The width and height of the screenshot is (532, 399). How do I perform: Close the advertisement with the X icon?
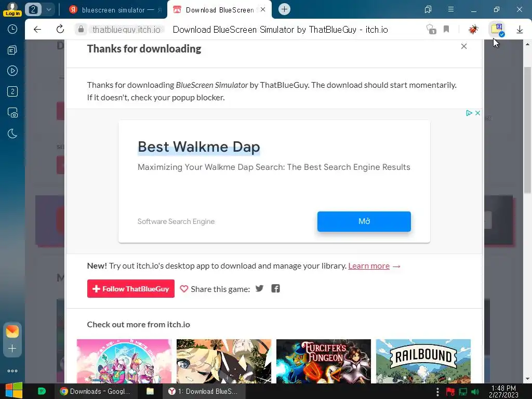pyautogui.click(x=477, y=113)
